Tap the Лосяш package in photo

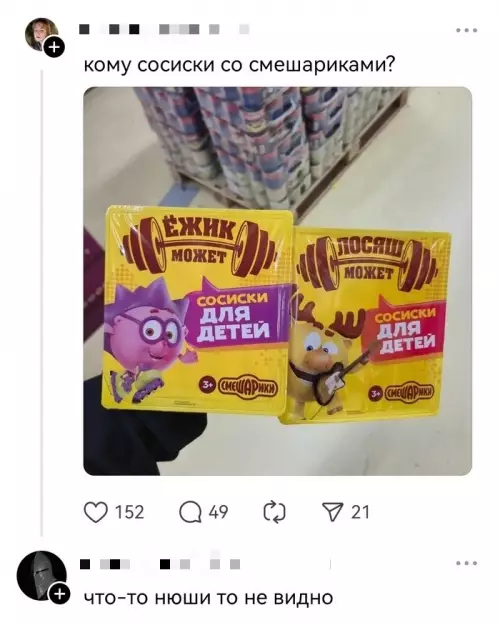(366, 325)
